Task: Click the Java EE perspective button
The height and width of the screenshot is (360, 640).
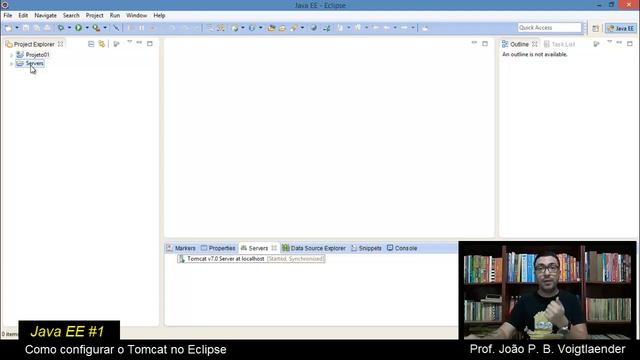Action: point(620,28)
